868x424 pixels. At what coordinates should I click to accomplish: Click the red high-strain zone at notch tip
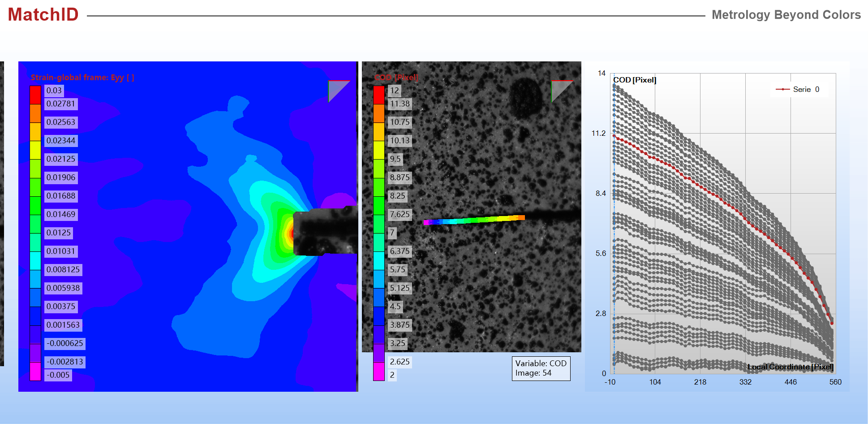(x=292, y=233)
